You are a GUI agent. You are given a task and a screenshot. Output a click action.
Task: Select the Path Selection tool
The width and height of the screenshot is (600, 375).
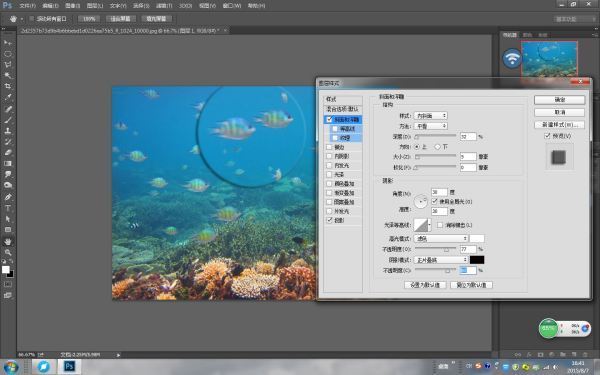coord(8,219)
